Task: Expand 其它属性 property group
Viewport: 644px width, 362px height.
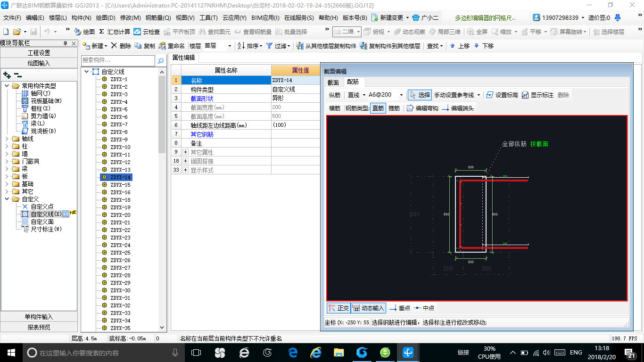Action: pos(186,152)
